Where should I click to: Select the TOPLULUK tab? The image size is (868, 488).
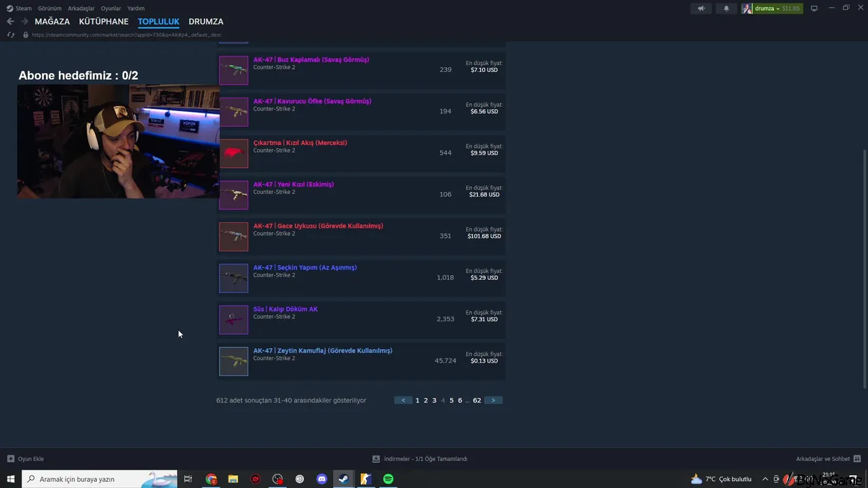click(159, 22)
